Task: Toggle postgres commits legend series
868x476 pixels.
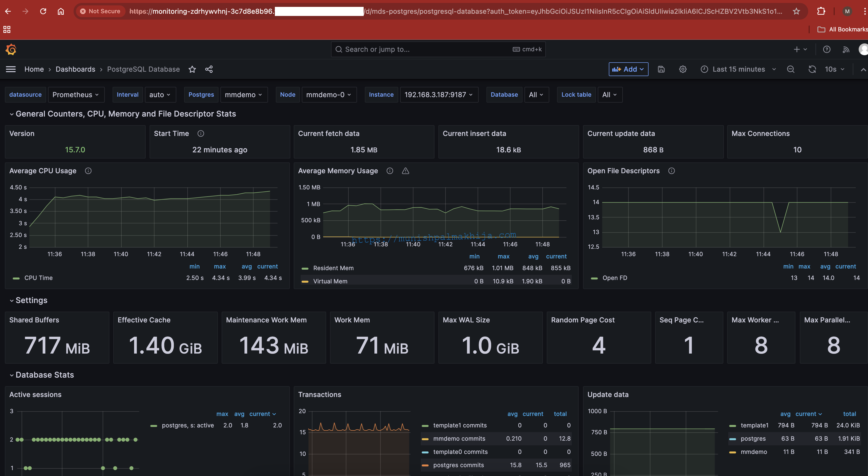Action: 458,465
